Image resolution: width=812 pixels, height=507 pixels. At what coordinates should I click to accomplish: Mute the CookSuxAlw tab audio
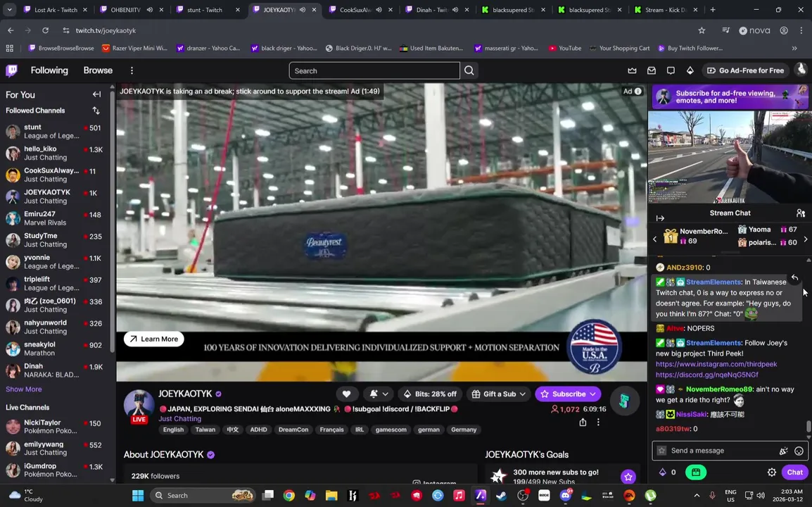tap(379, 10)
